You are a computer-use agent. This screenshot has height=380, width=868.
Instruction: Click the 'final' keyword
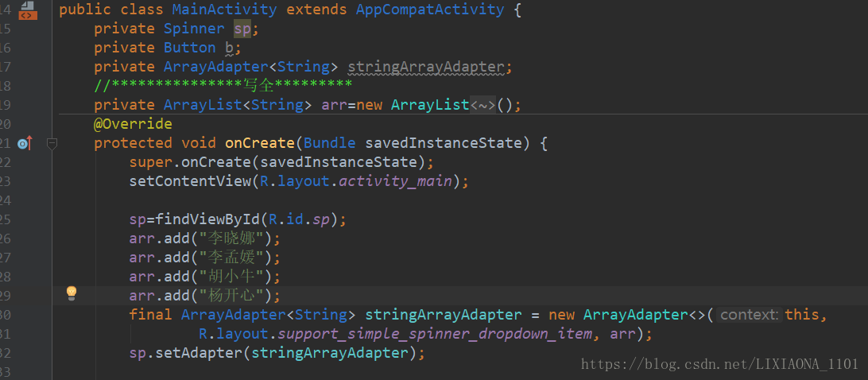pos(150,315)
